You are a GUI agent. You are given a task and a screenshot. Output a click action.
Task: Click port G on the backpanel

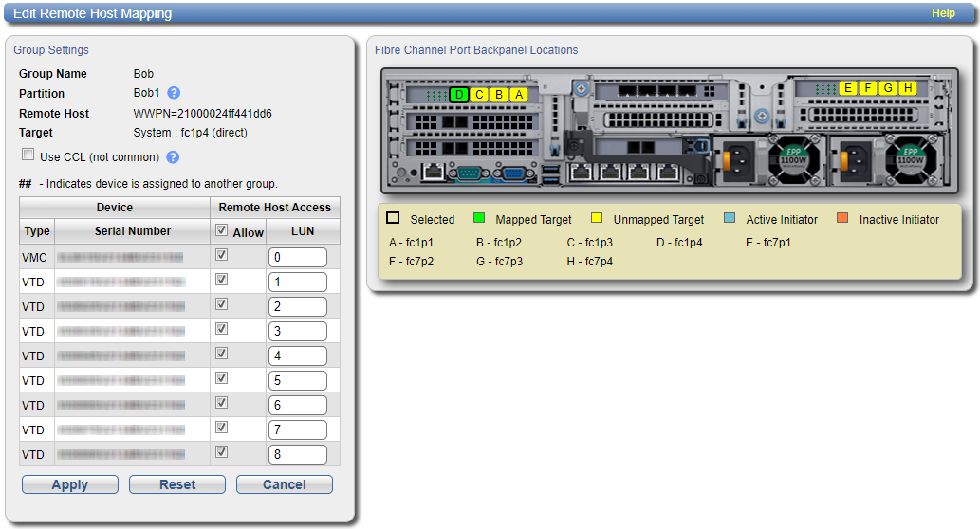(888, 88)
